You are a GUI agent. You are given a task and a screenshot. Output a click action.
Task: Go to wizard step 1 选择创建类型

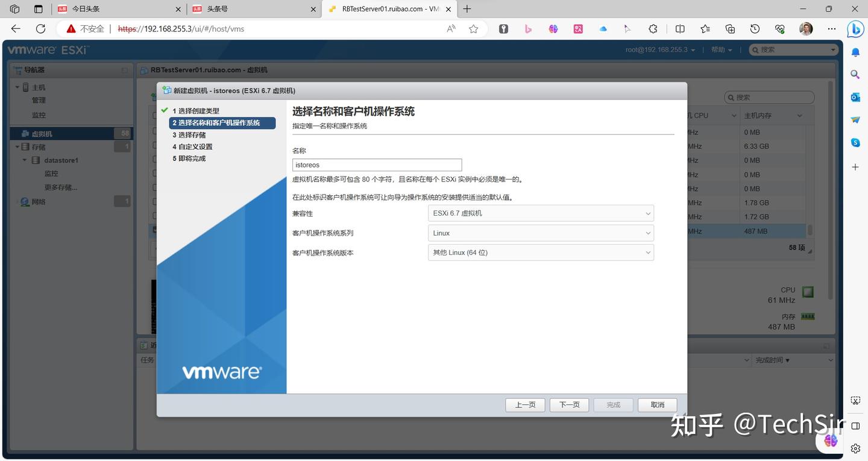196,111
